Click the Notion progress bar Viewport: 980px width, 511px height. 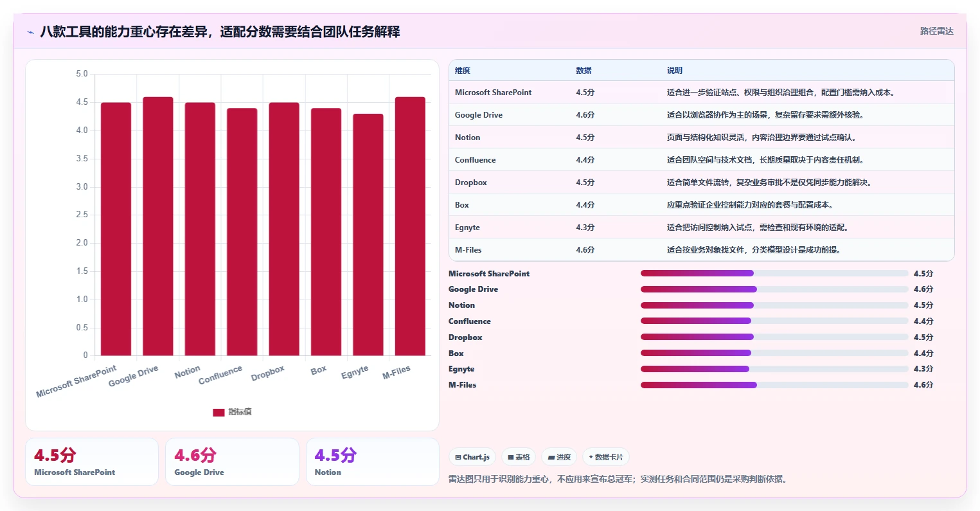(x=774, y=305)
